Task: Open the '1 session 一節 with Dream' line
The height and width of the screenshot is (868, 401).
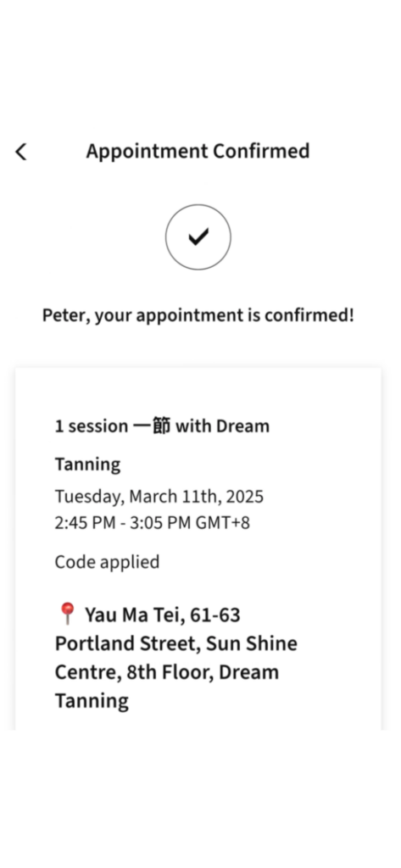Action: pyautogui.click(x=162, y=426)
